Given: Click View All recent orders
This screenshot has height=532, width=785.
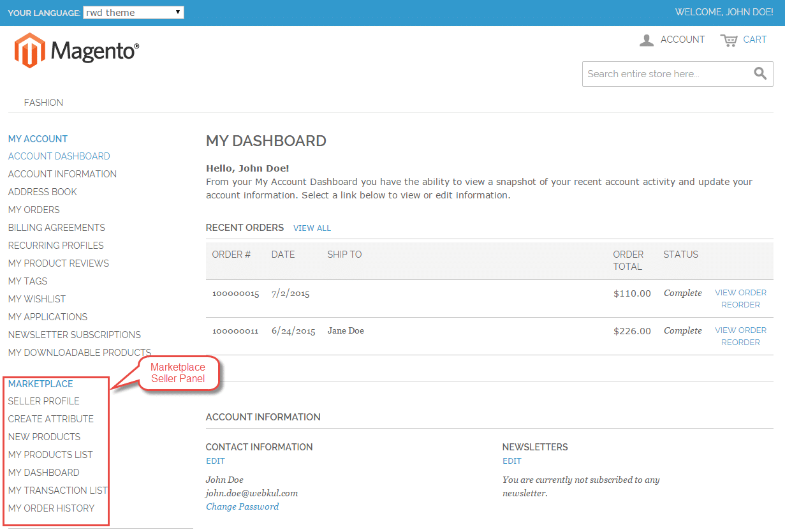Looking at the screenshot, I should point(312,228).
